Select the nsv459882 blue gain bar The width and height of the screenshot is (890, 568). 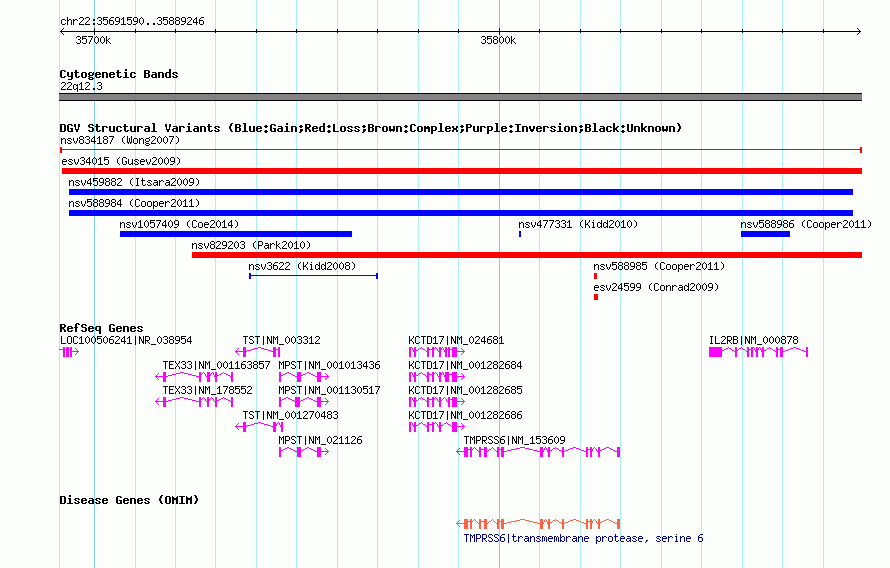[x=461, y=192]
